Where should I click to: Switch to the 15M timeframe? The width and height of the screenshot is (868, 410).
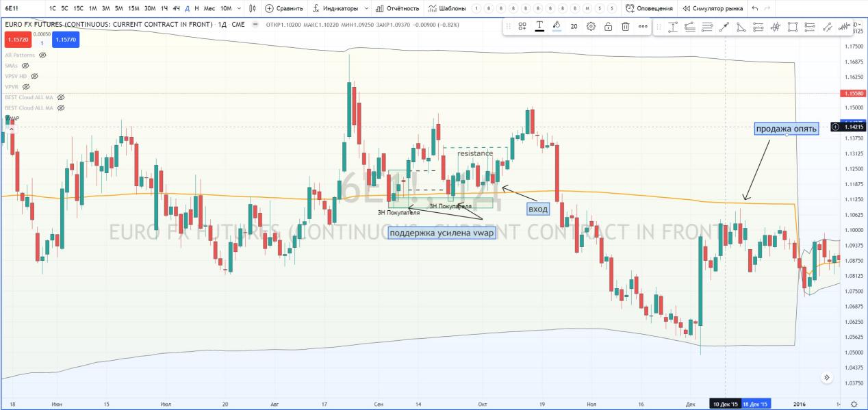coord(133,8)
